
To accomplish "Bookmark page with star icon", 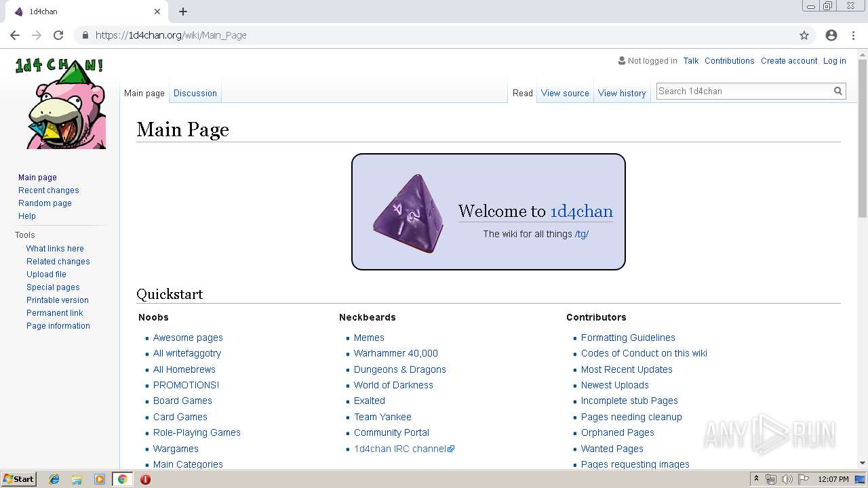I will tap(804, 35).
